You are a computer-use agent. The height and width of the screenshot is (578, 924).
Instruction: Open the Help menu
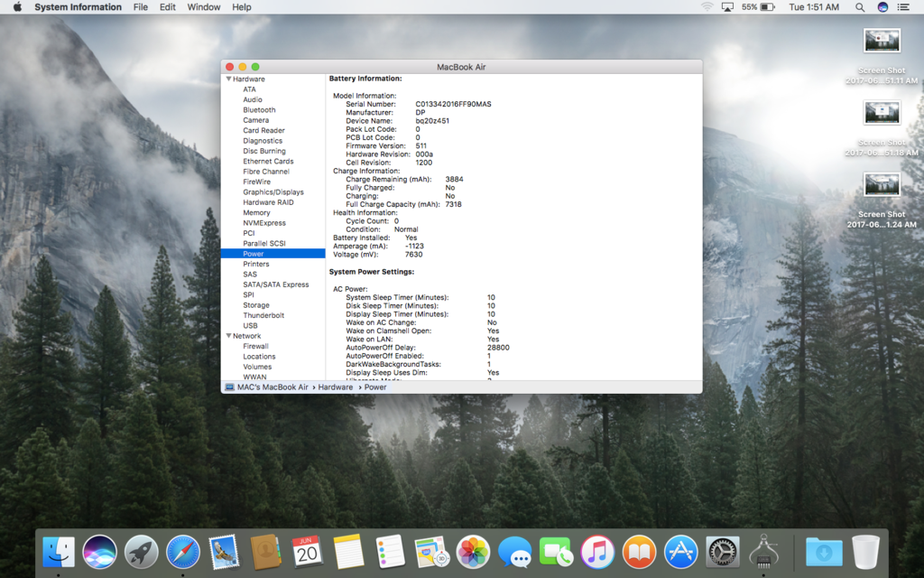[x=242, y=7]
